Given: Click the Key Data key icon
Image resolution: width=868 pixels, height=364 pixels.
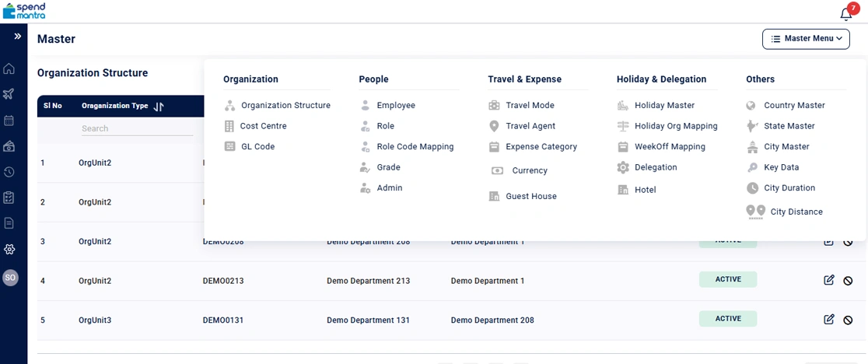Looking at the screenshot, I should click(x=752, y=167).
